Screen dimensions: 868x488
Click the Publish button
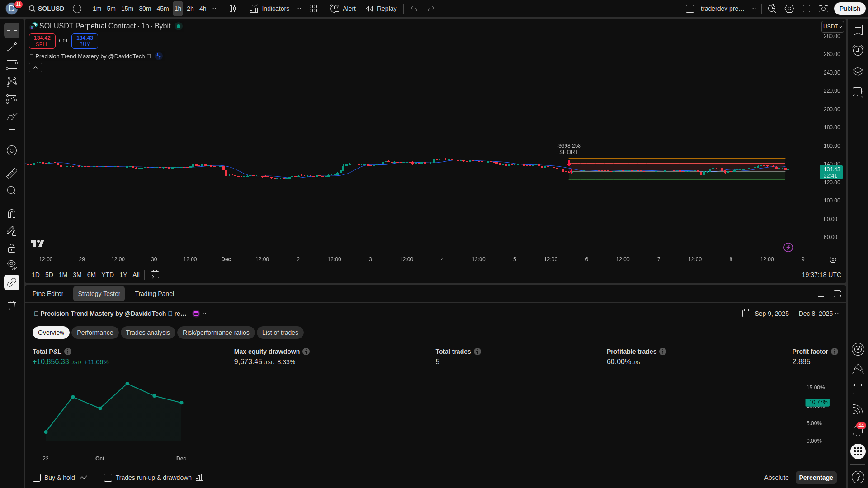[x=849, y=9]
